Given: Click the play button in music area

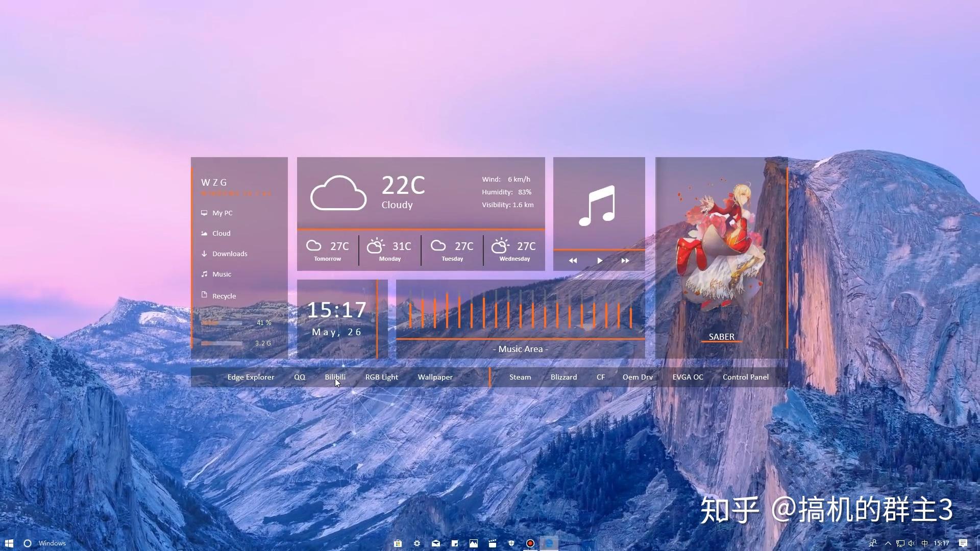Looking at the screenshot, I should [x=599, y=261].
